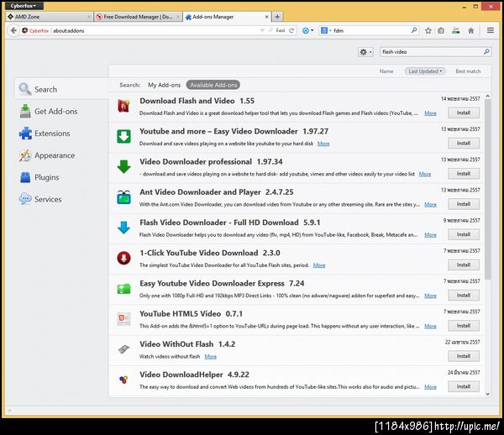504x435 pixels.
Task: Show bookmarks list icon
Action: coord(441,30)
